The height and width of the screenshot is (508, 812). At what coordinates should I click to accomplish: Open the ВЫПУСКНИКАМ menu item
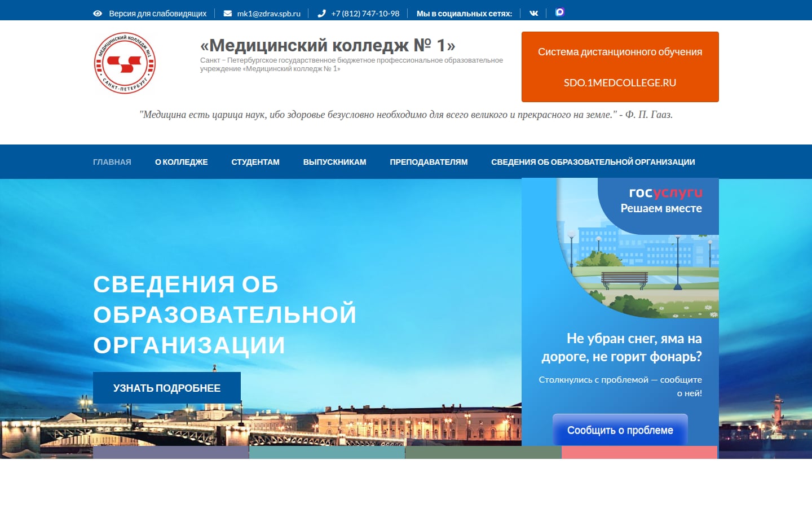tap(335, 162)
